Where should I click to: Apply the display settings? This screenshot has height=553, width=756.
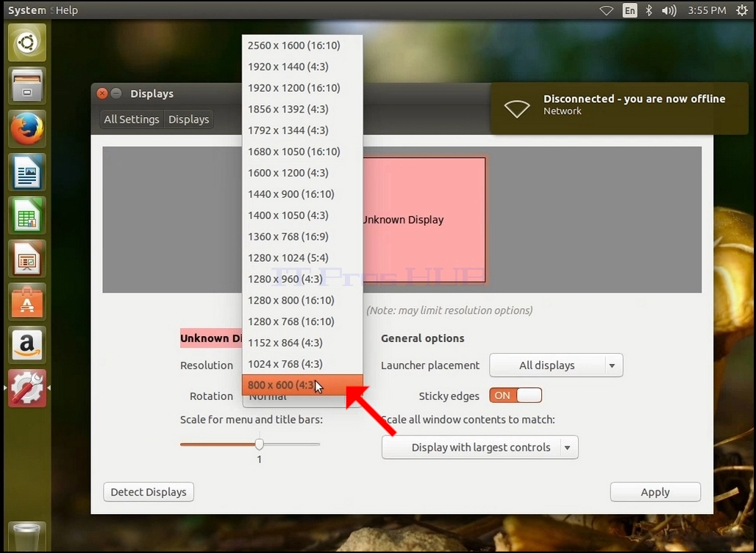tap(655, 492)
